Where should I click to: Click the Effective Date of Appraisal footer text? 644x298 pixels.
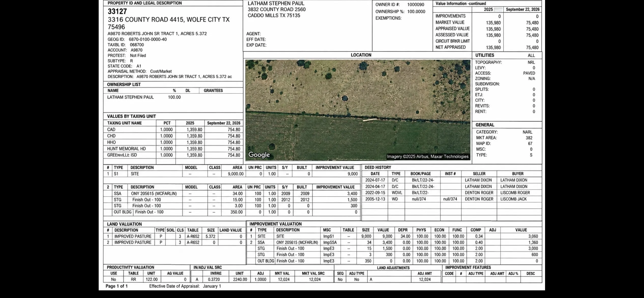pyautogui.click(x=185, y=286)
